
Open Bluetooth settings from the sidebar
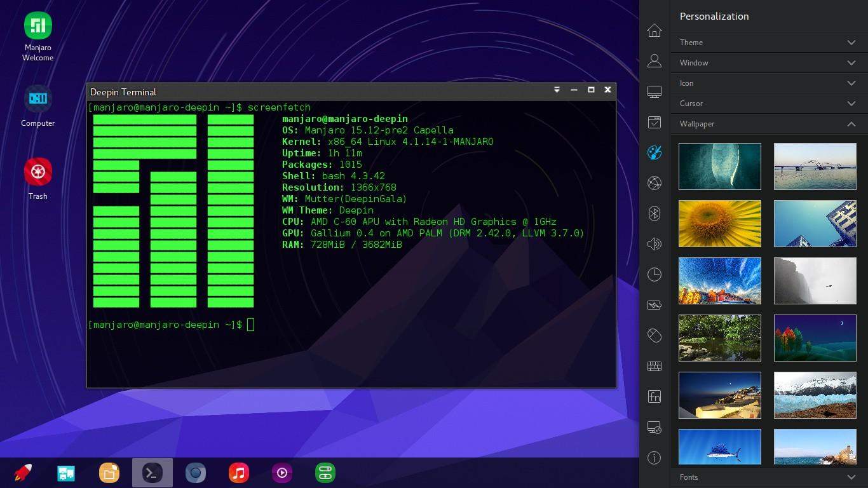654,213
